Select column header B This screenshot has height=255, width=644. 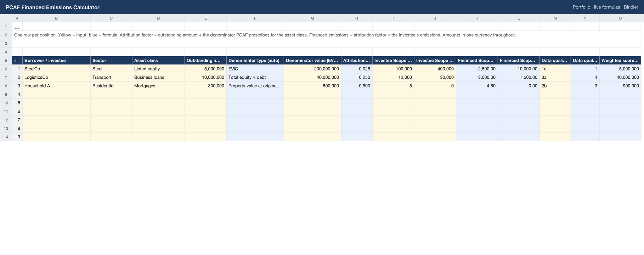tap(56, 18)
